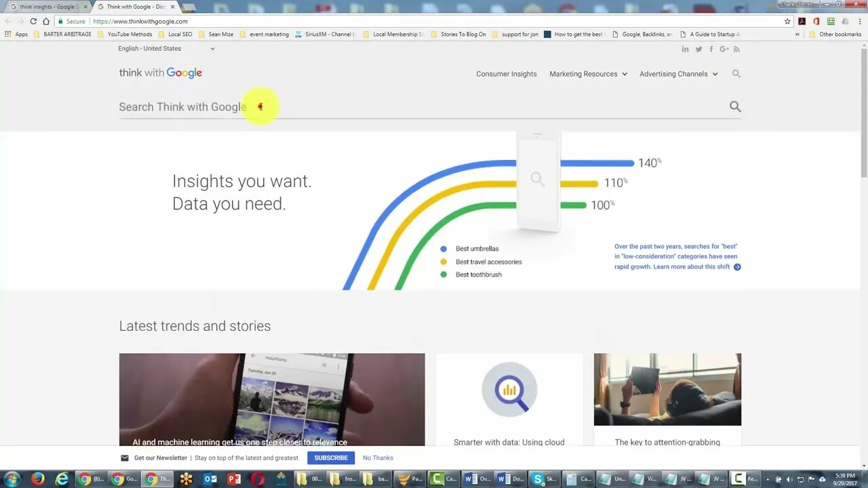Show hidden system tray icons arrow
The height and width of the screenshot is (488, 868).
click(768, 479)
